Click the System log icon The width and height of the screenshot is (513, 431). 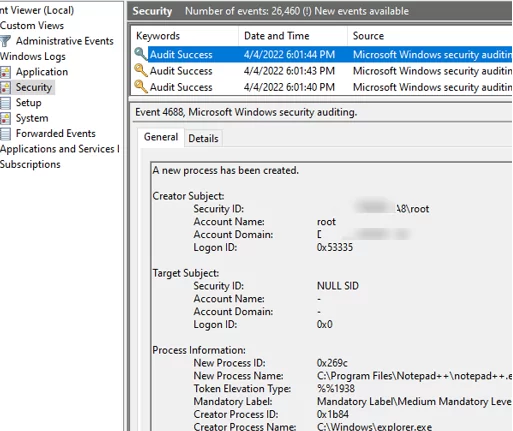5,118
